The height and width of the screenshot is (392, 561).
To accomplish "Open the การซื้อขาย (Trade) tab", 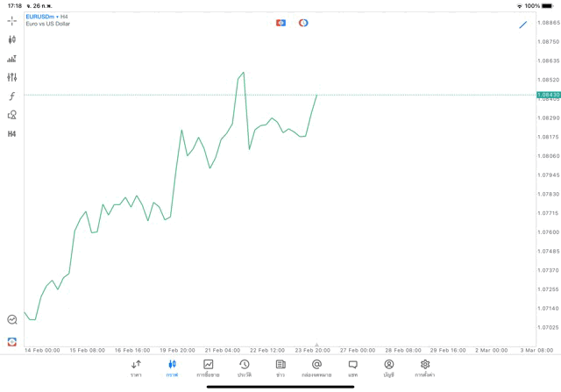I will pos(208,367).
